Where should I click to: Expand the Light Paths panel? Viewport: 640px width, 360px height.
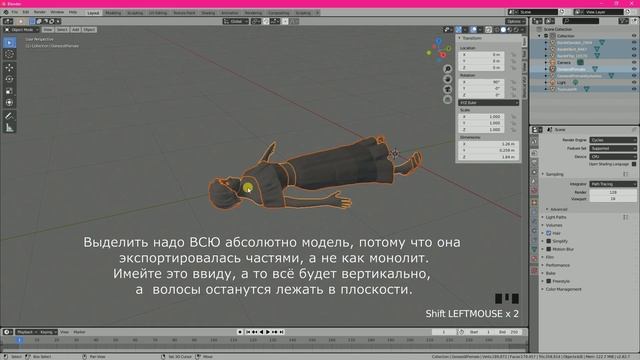click(x=556, y=217)
